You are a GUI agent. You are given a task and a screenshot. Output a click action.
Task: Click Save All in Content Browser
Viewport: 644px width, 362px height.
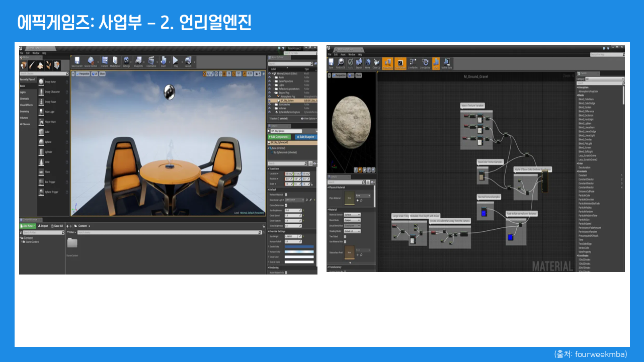[x=57, y=226]
